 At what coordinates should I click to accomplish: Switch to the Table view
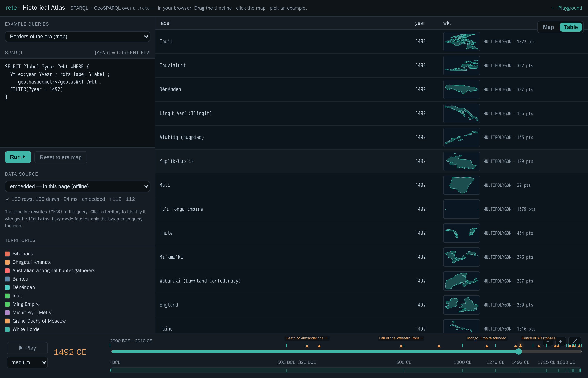(x=571, y=27)
